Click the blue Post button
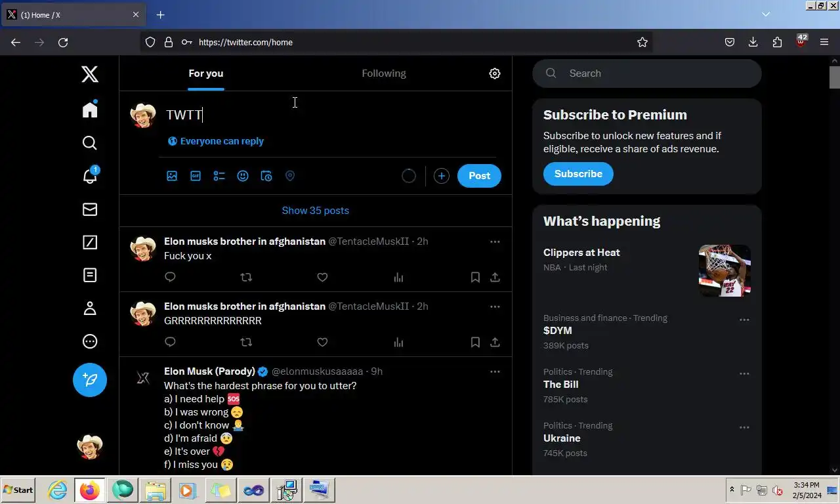The width and height of the screenshot is (840, 504). [479, 176]
